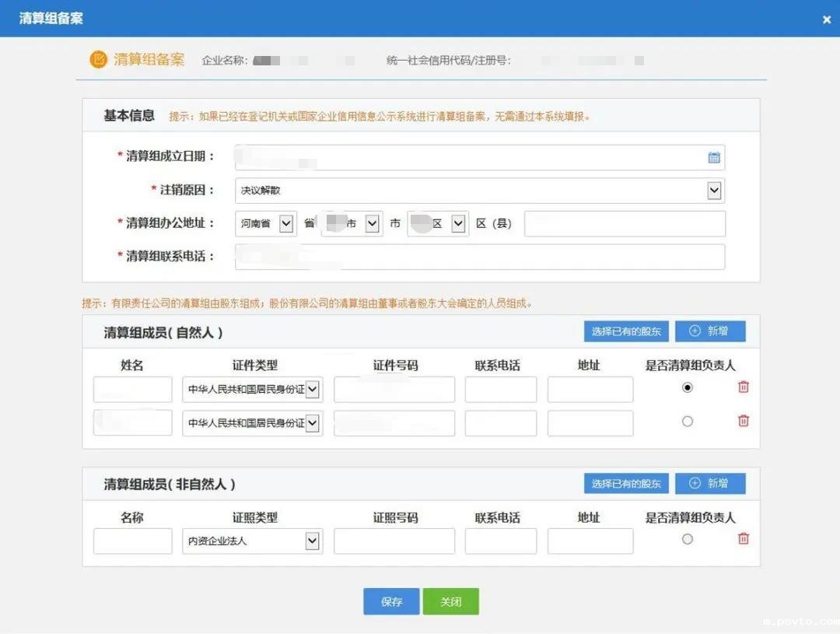
Task: Click 新增 in non-natural person section
Action: tap(709, 483)
